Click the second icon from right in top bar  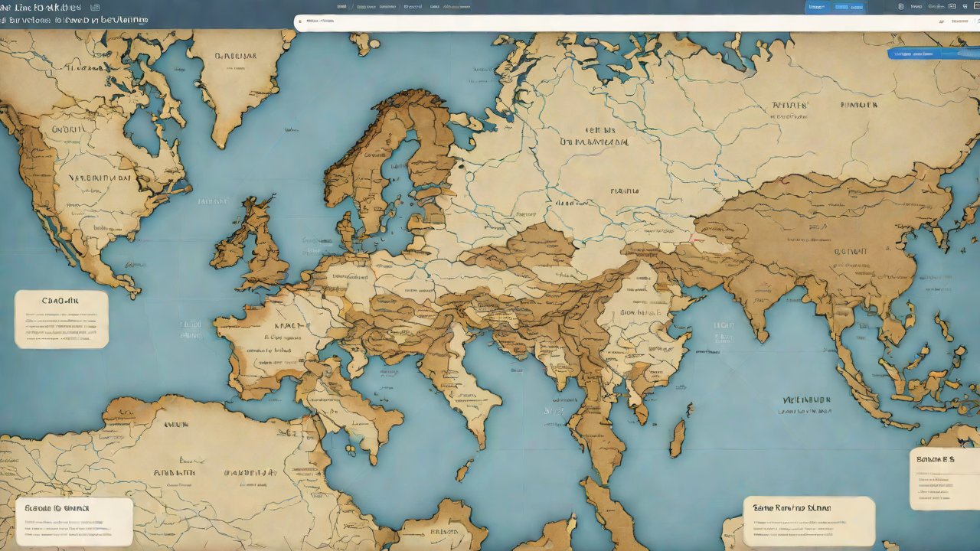click(963, 6)
